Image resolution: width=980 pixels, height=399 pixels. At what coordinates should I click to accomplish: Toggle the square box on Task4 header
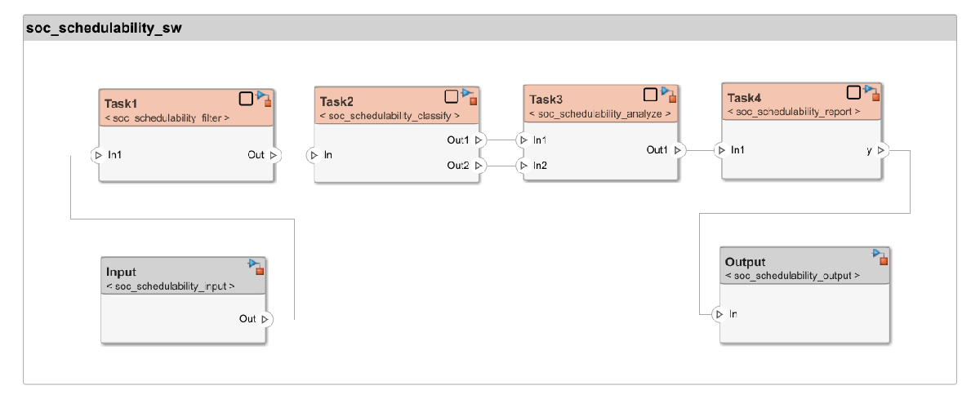pyautogui.click(x=853, y=92)
